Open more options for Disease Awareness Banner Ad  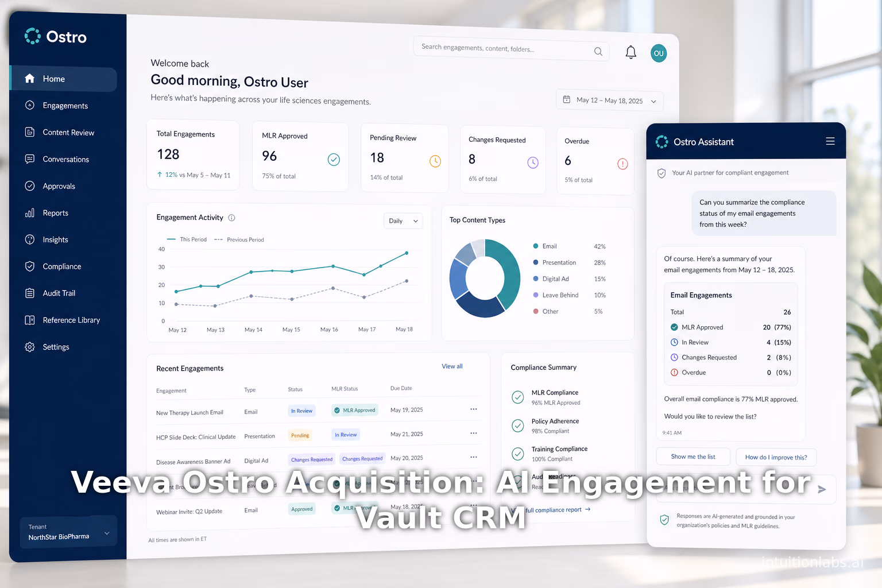[474, 457]
